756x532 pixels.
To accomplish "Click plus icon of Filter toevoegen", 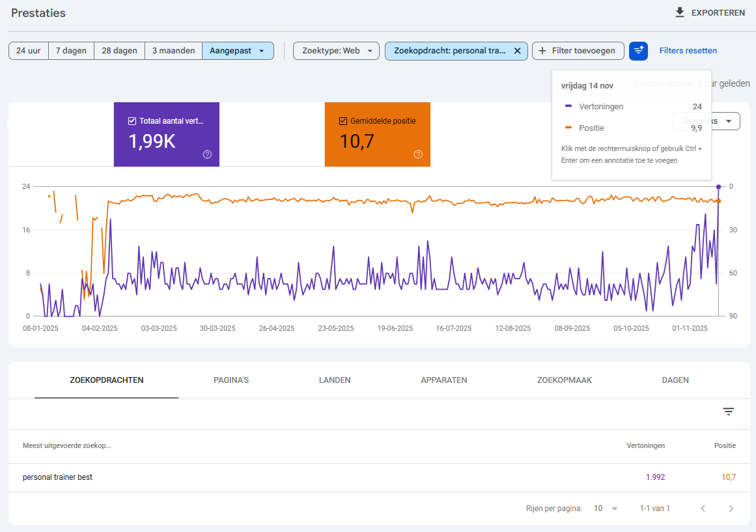I will (x=542, y=51).
